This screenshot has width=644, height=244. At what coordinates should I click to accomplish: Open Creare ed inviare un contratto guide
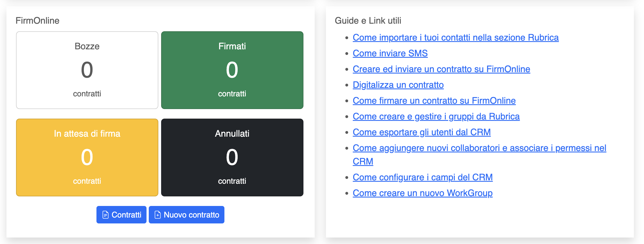click(x=441, y=69)
